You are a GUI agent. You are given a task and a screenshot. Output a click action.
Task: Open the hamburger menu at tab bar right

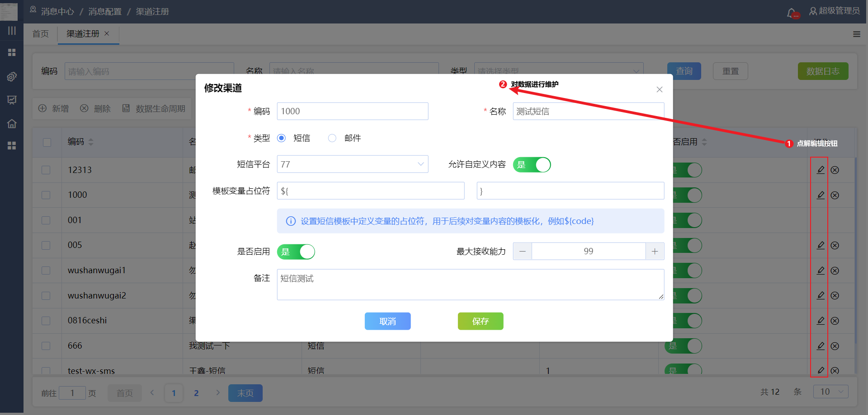pos(857,34)
